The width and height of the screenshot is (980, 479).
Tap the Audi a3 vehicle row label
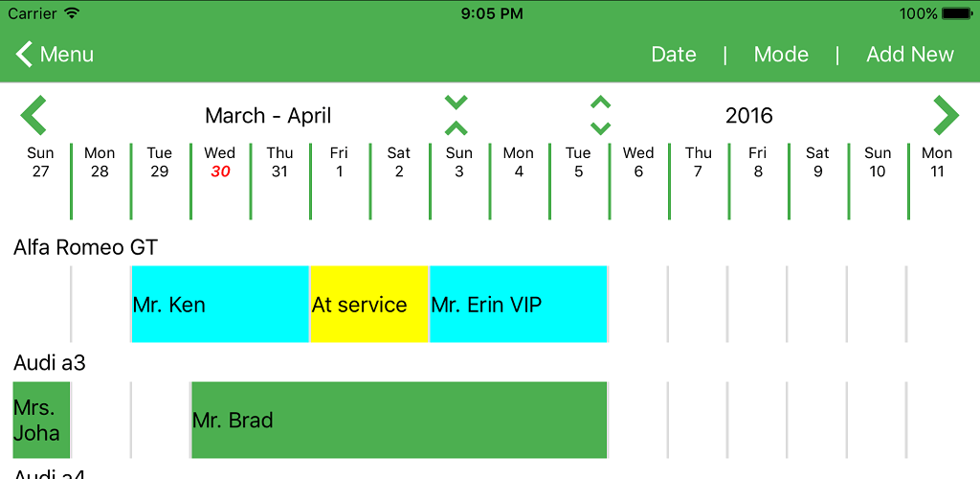[50, 363]
